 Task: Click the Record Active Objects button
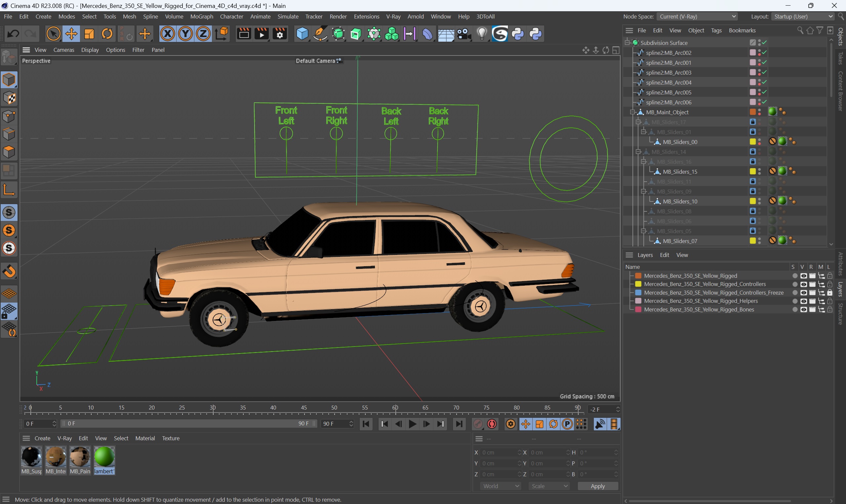tap(478, 424)
